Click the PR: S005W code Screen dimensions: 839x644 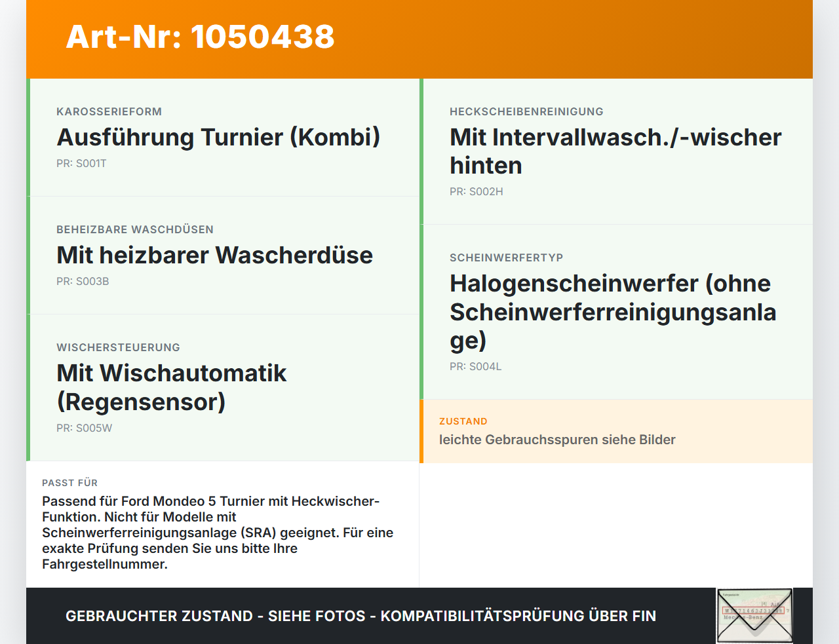(x=84, y=428)
